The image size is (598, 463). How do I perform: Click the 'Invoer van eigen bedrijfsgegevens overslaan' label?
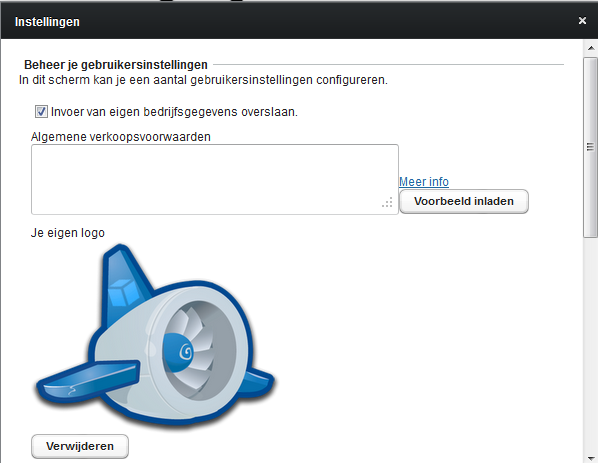pos(174,112)
